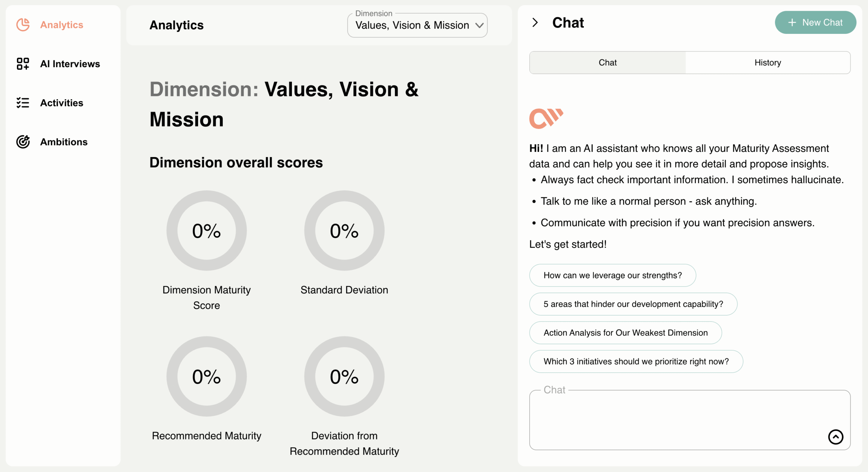Screen dimensions: 868x472
Task: Choose 'How can we leverage our strengths?' suggestion
Action: pyautogui.click(x=612, y=275)
